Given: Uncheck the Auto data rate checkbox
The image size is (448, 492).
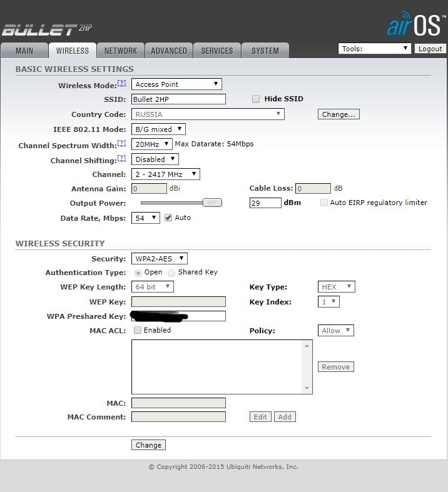Looking at the screenshot, I should (168, 218).
